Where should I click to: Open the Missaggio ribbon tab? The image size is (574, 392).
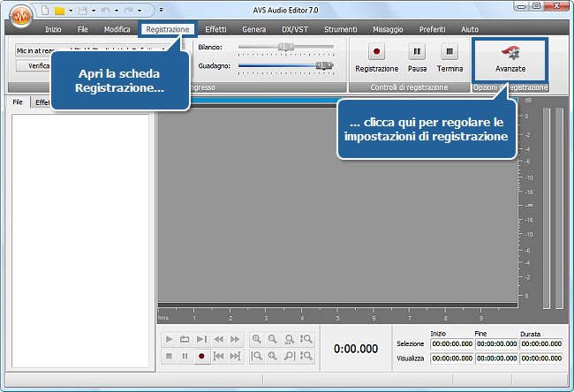(388, 29)
